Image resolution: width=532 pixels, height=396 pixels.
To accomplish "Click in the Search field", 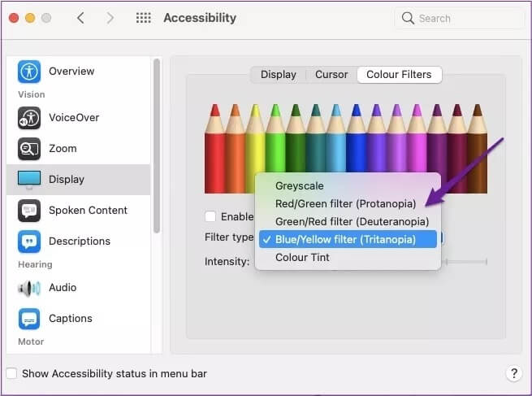I will coord(459,18).
